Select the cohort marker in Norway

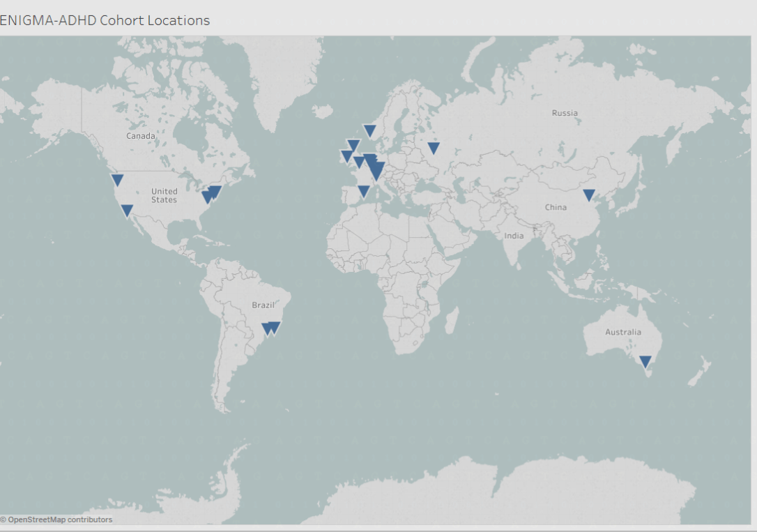[369, 130]
